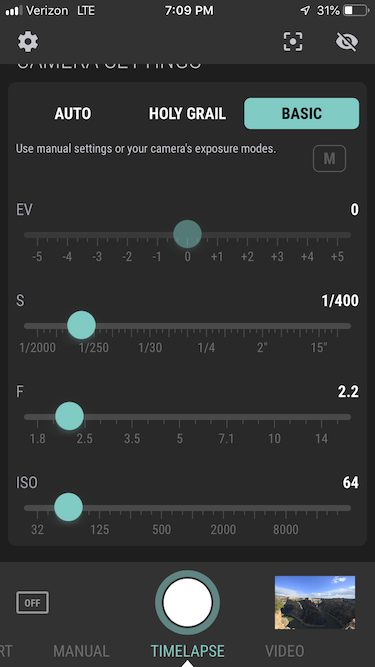
Task: Tap the cellular signal bars icon
Action: (14, 11)
